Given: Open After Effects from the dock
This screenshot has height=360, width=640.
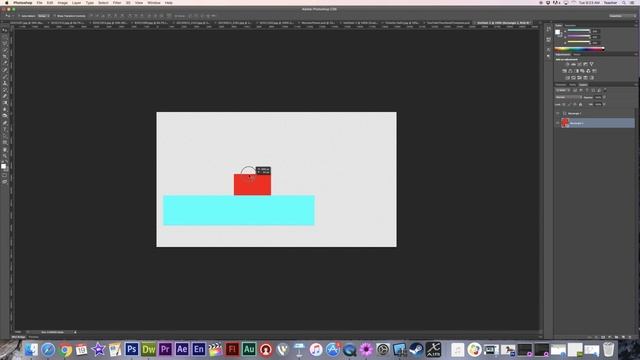Looking at the screenshot, I should click(x=182, y=349).
